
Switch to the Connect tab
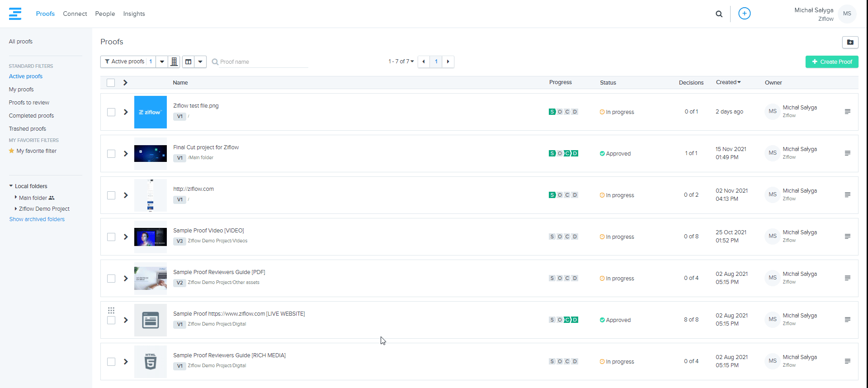point(75,14)
